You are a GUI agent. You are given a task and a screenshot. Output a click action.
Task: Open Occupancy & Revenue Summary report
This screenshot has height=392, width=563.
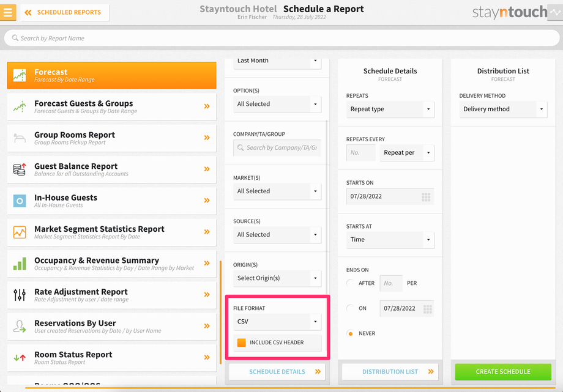(x=111, y=264)
